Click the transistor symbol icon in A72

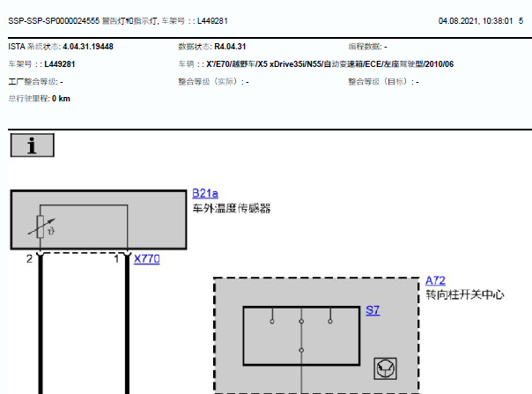click(386, 368)
